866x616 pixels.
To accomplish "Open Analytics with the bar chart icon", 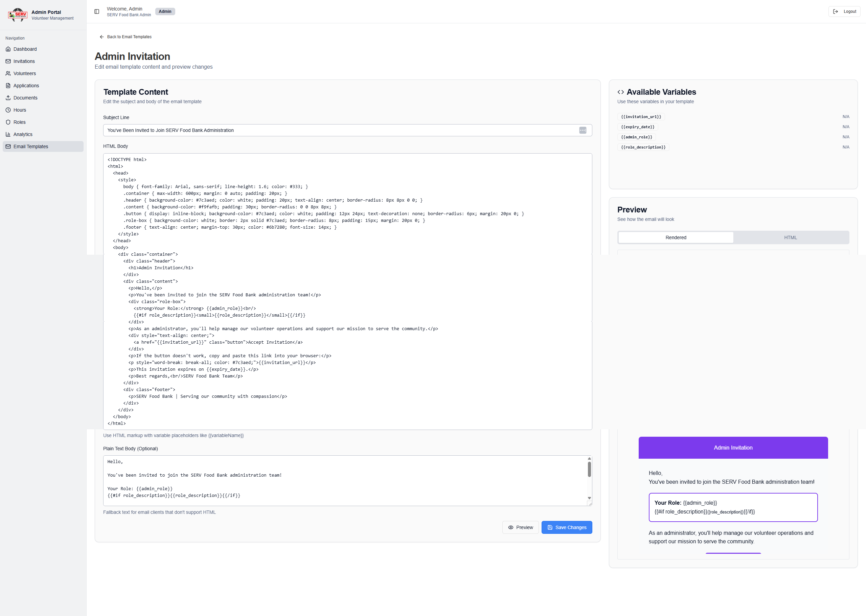I will point(8,134).
